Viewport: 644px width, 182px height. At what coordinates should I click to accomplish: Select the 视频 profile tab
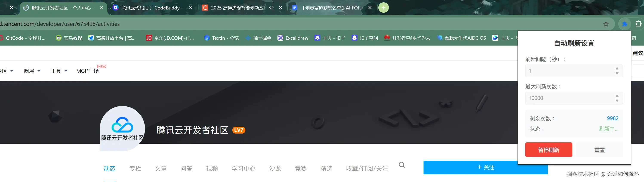pyautogui.click(x=212, y=168)
